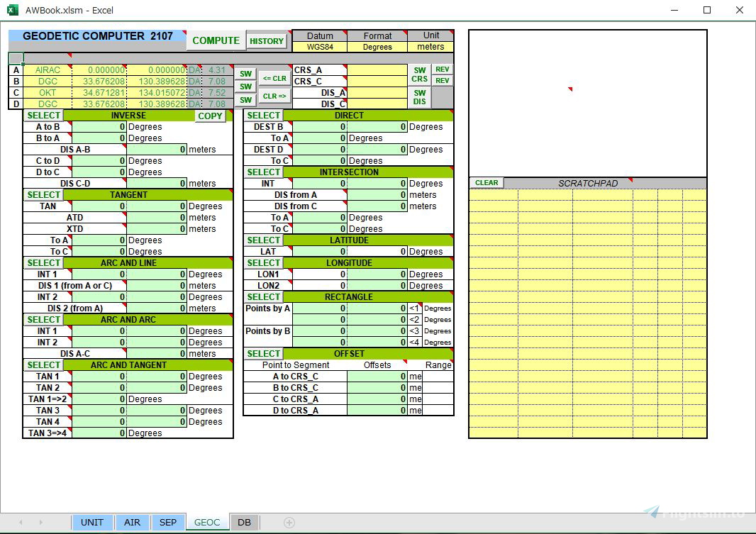Click the <= CLR clearing icon

coord(277,78)
